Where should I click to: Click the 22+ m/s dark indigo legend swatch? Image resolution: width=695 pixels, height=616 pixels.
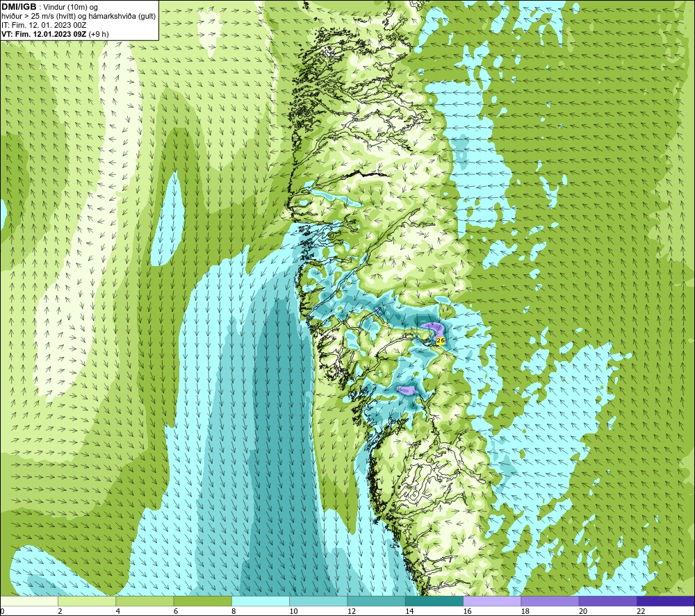(666, 601)
